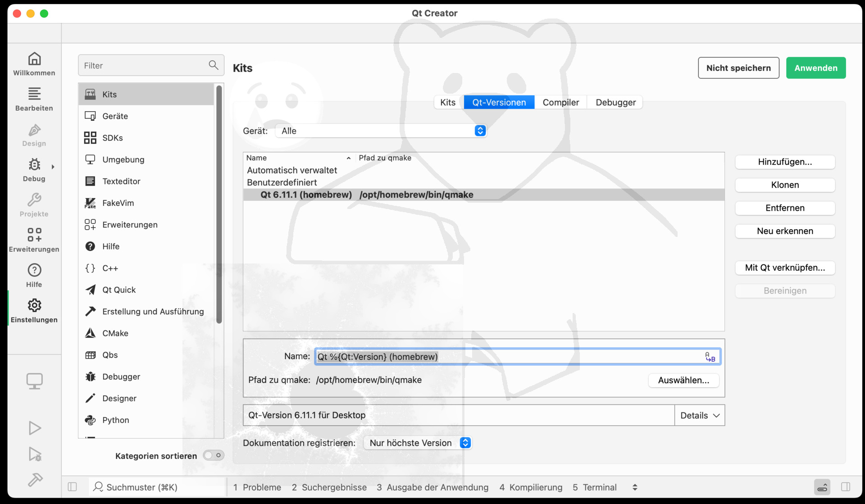The width and height of the screenshot is (865, 504).
Task: Open Dokumentation registrieren dropdown
Action: tap(417, 443)
